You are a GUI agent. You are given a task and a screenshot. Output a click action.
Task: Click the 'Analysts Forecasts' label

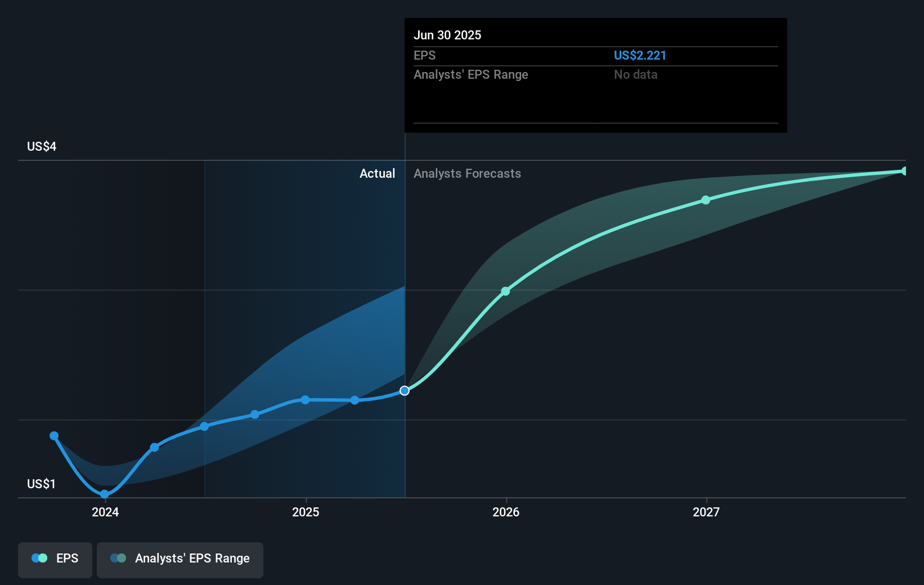pos(467,173)
